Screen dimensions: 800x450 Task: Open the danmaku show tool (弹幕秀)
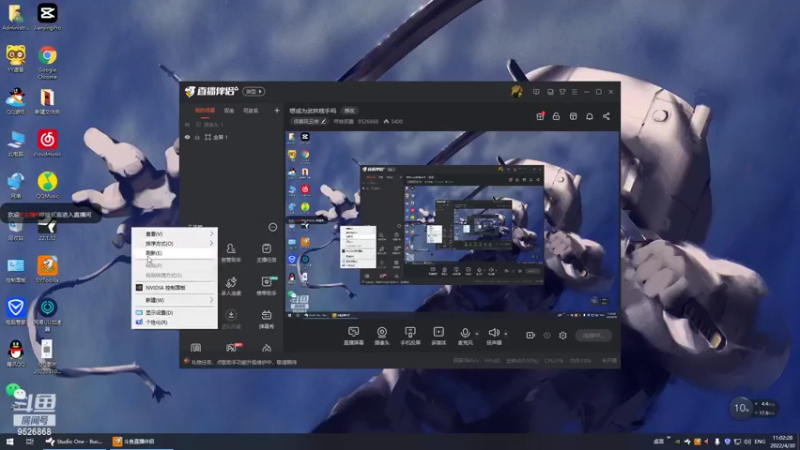click(266, 319)
